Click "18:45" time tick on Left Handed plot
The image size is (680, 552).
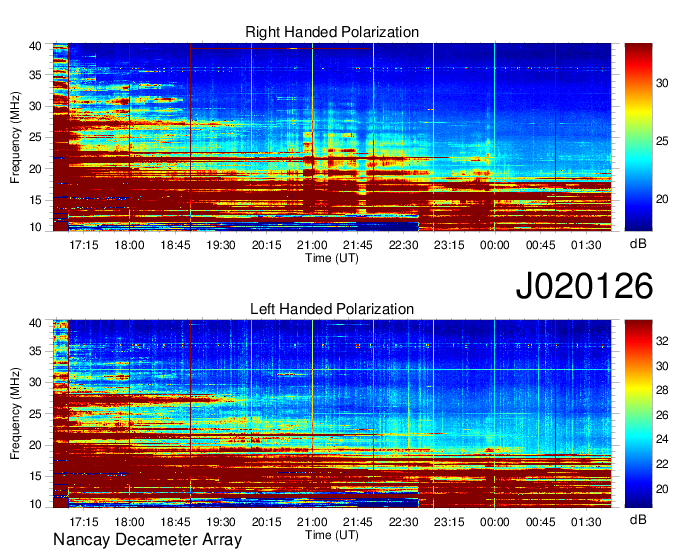(x=175, y=522)
